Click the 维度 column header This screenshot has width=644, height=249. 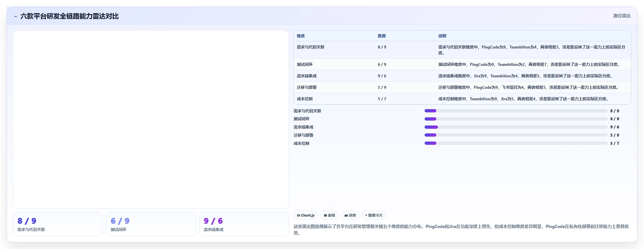(x=301, y=36)
